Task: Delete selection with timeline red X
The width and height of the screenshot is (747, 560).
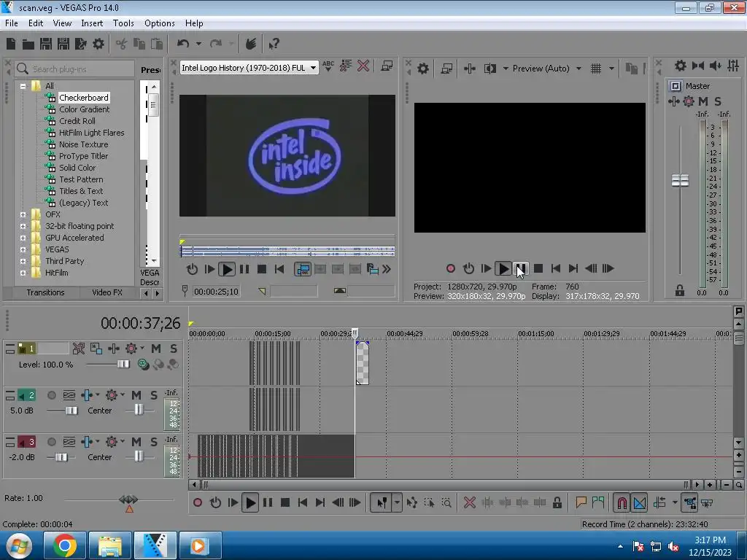Action: pos(470,502)
